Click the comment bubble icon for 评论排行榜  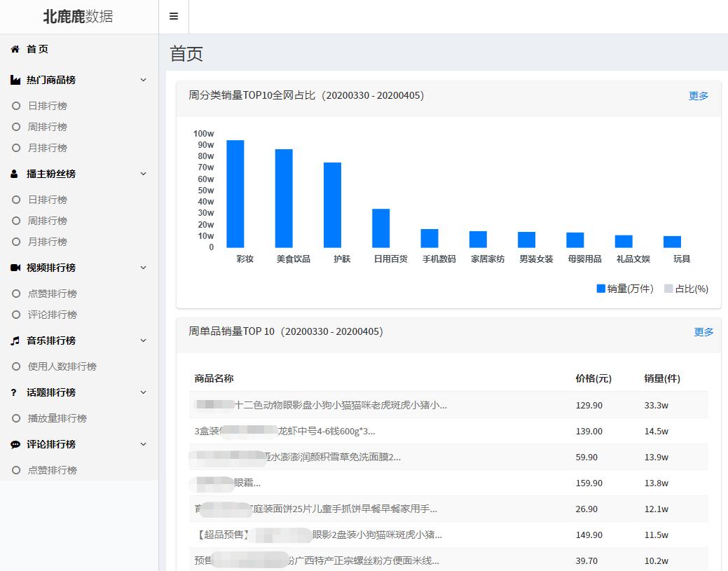tap(15, 443)
